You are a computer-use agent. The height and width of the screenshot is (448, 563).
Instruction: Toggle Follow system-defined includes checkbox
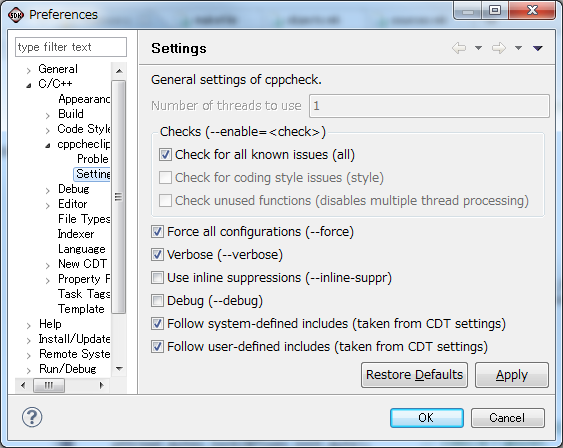pos(157,324)
